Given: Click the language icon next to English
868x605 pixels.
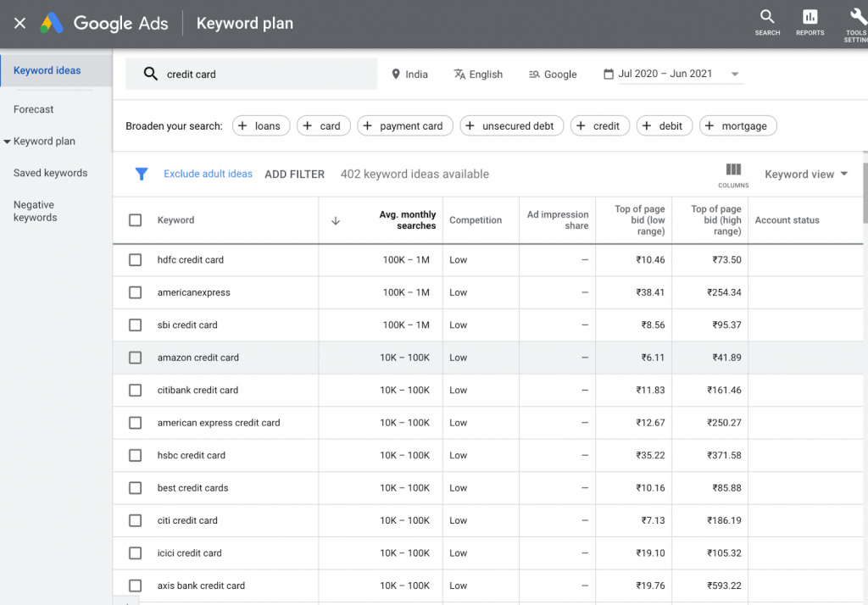Looking at the screenshot, I should tap(459, 75).
